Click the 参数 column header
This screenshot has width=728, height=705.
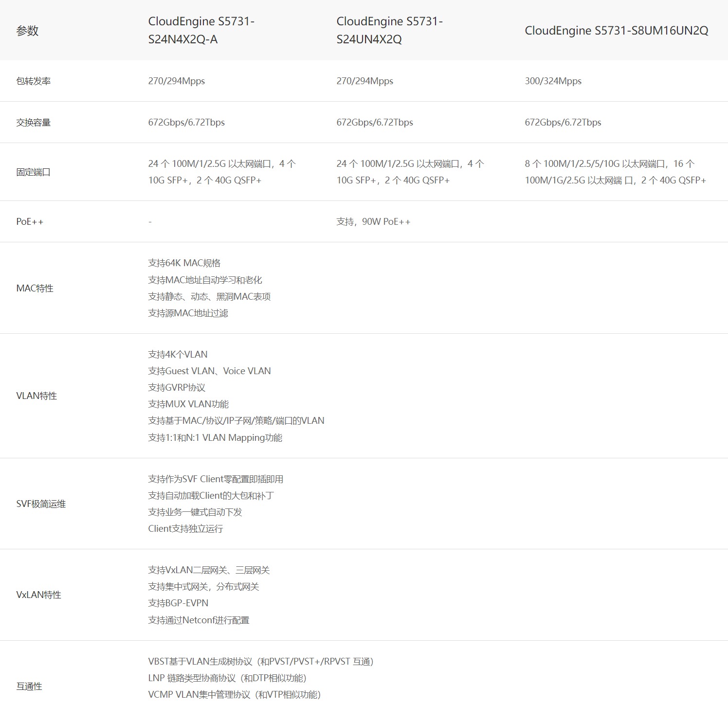27,31
